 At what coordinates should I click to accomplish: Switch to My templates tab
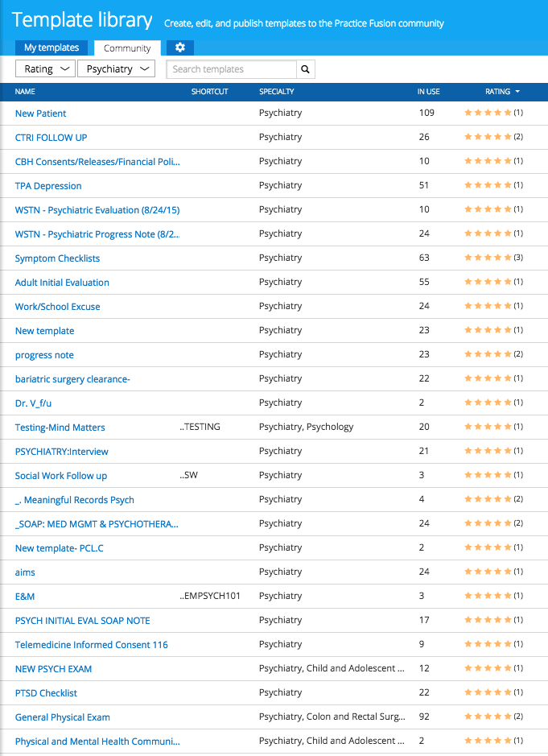[x=52, y=48]
